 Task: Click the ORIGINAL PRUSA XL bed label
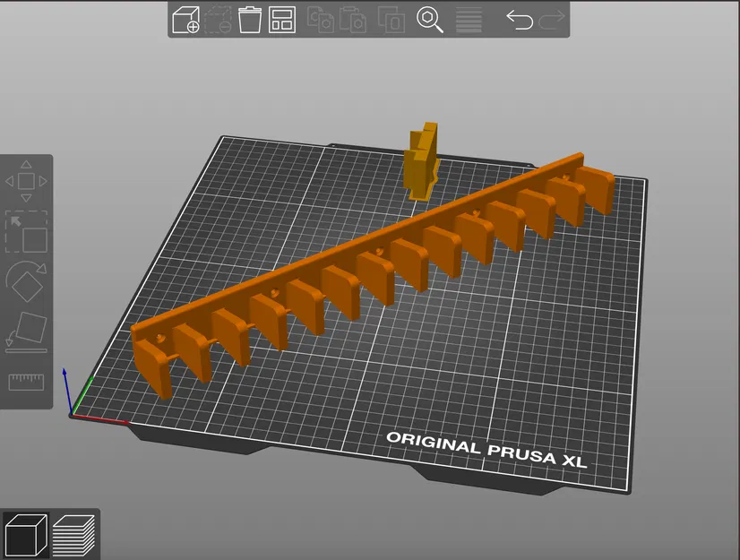pos(486,450)
